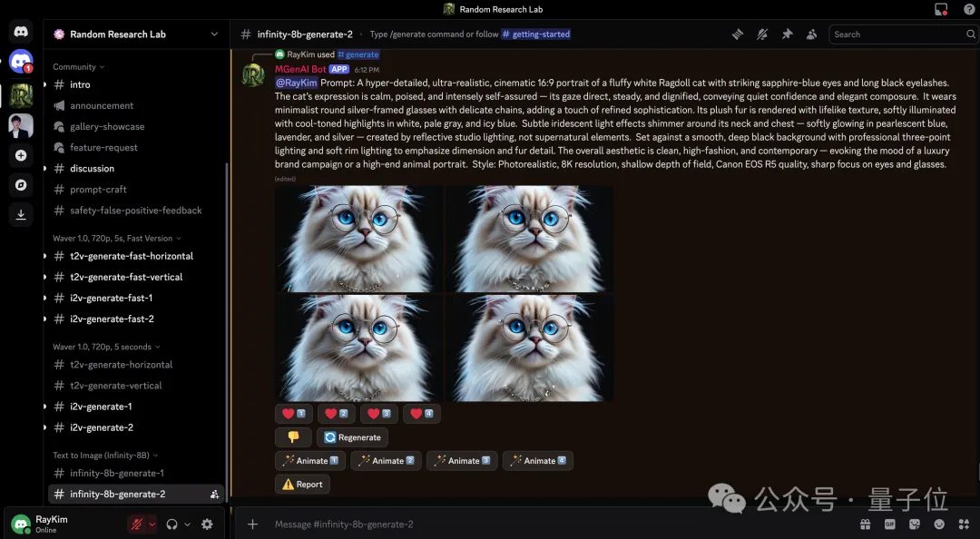Collapse the Community category
Screen dimensions: 980x539
coord(78,66)
